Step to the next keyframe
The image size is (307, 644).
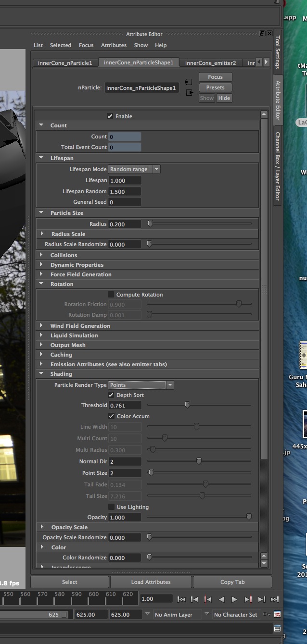tap(248, 599)
